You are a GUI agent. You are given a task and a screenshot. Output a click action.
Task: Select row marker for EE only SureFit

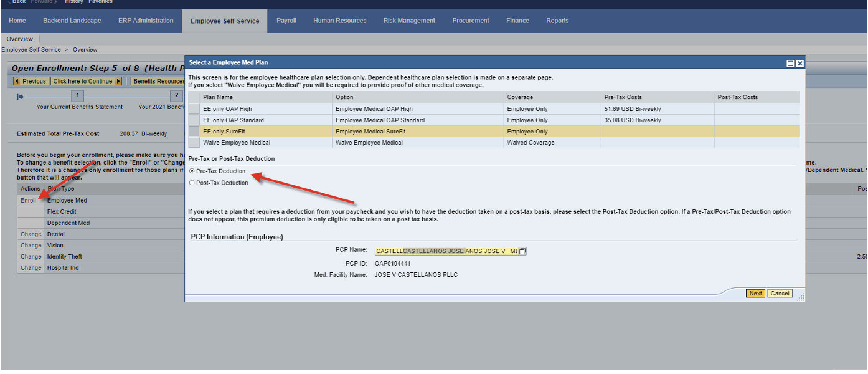(x=194, y=132)
